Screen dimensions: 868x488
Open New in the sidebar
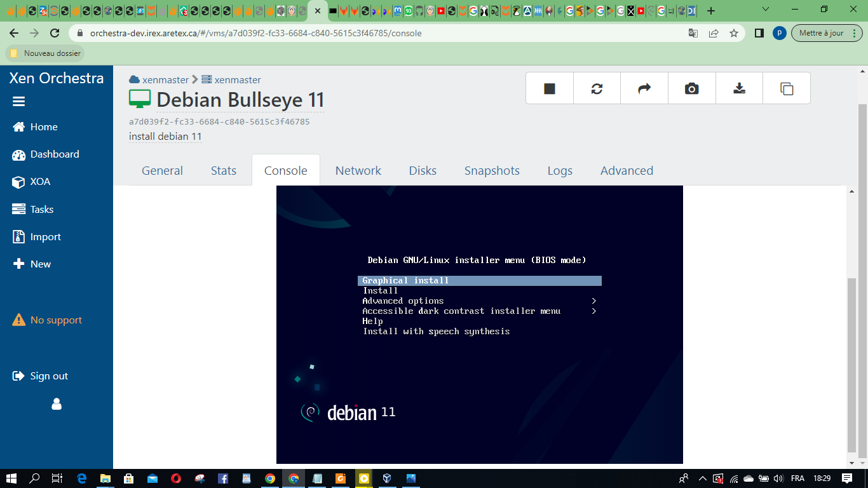pos(32,264)
